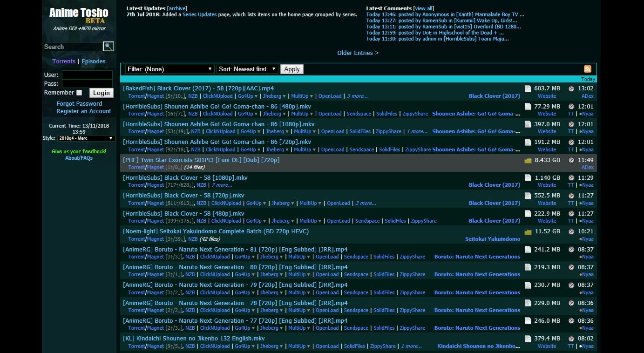The height and width of the screenshot is (353, 644).
Task: Click file icon beside 1.140 GB size
Action: click(x=528, y=178)
